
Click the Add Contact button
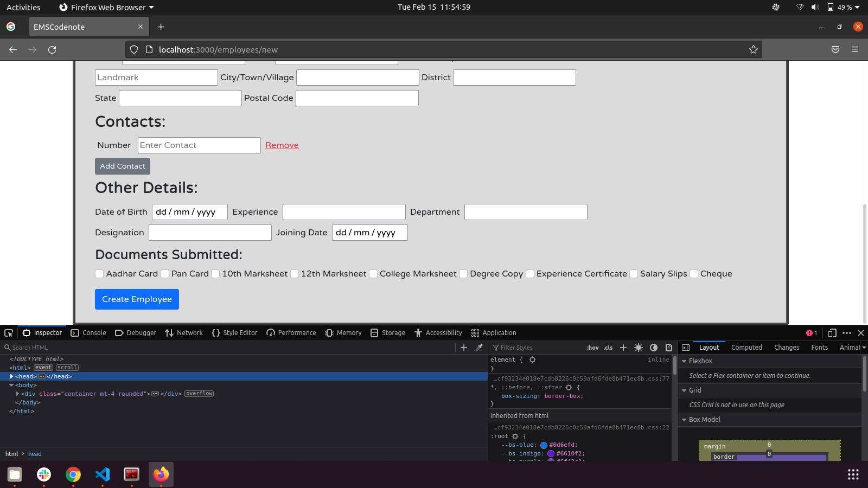pyautogui.click(x=123, y=166)
